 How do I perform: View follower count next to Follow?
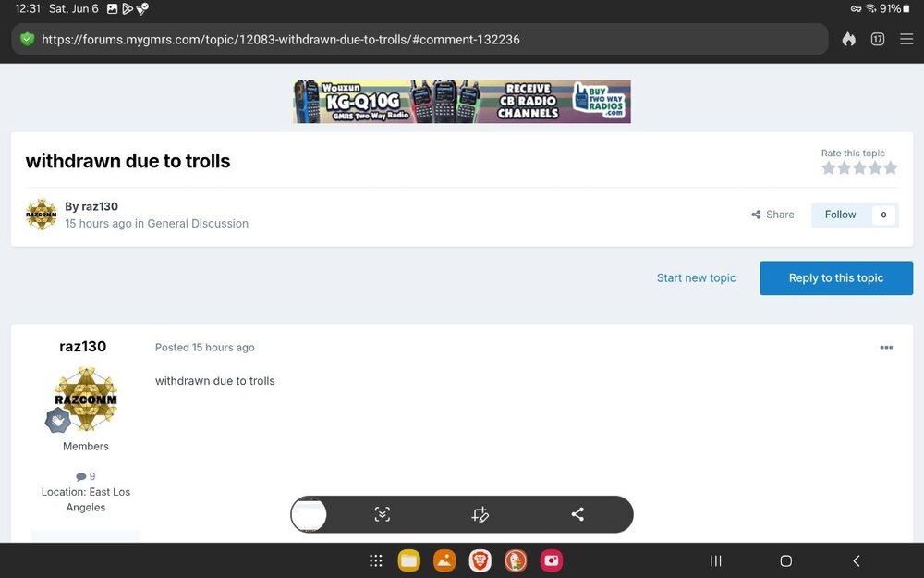[x=883, y=215]
